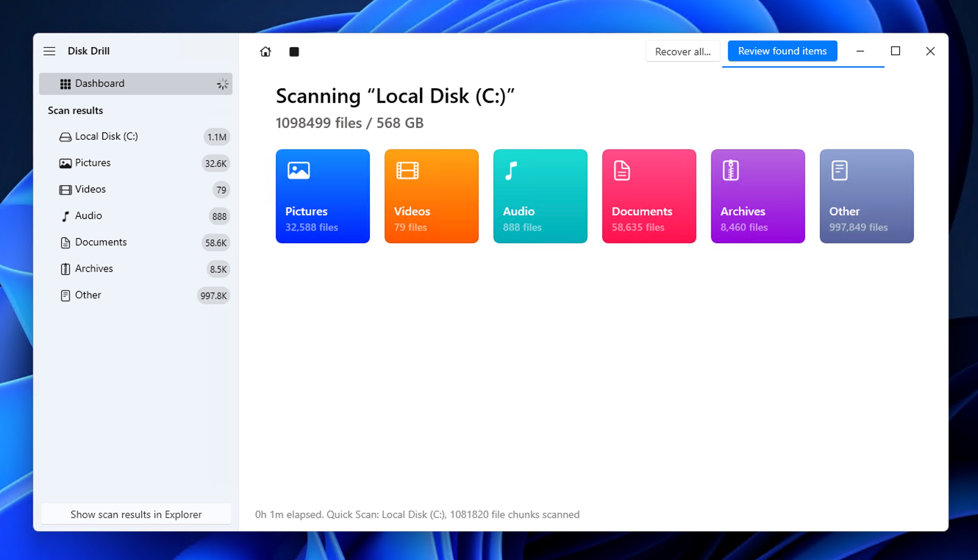The width and height of the screenshot is (978, 560).
Task: Open the Dashboard view
Action: pyautogui.click(x=100, y=83)
